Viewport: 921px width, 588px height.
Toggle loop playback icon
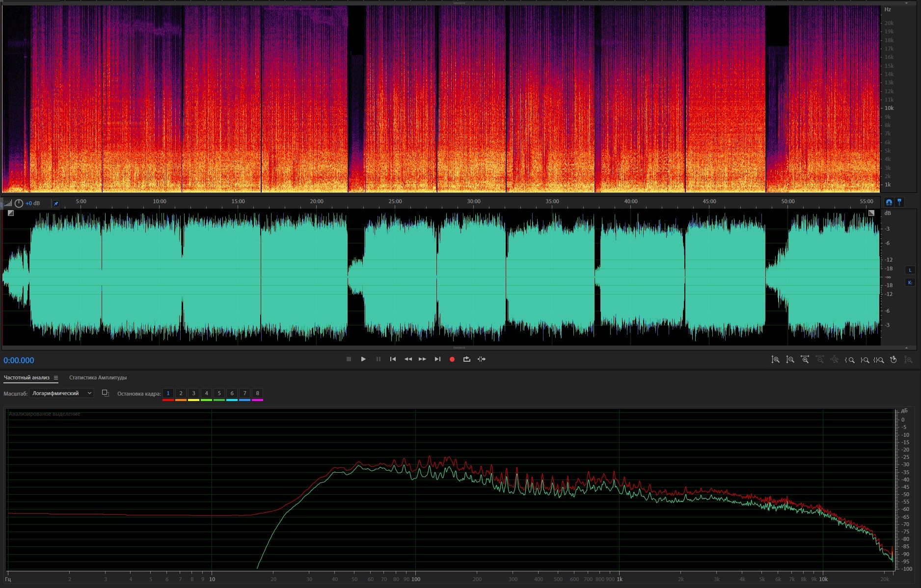466,359
